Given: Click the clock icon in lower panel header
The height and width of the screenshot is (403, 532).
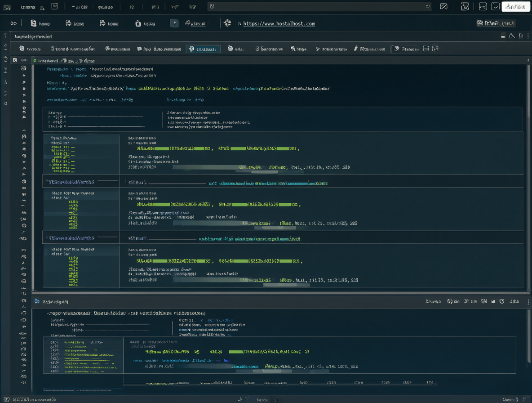Looking at the screenshot, I should [502, 301].
